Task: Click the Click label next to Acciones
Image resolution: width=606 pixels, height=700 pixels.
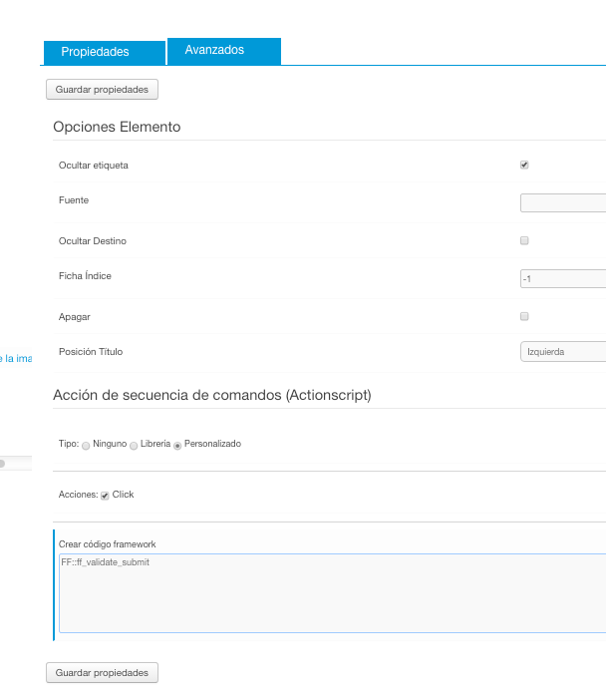Action: click(x=124, y=495)
